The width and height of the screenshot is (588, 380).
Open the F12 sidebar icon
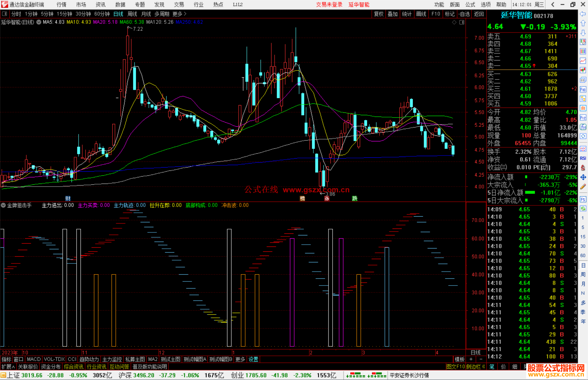click(x=583, y=118)
